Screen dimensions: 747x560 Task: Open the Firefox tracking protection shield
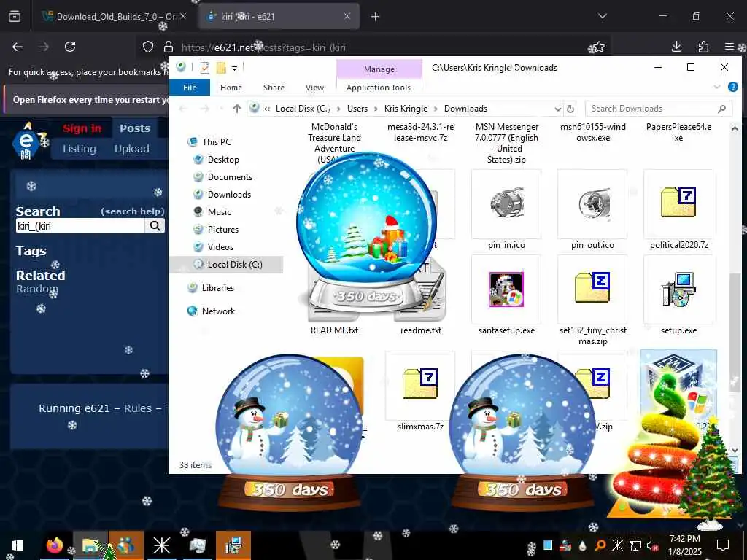(x=148, y=47)
